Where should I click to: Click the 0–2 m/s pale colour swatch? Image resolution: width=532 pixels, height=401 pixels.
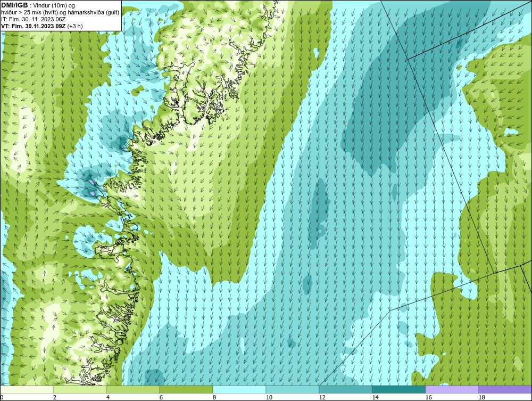[27, 389]
